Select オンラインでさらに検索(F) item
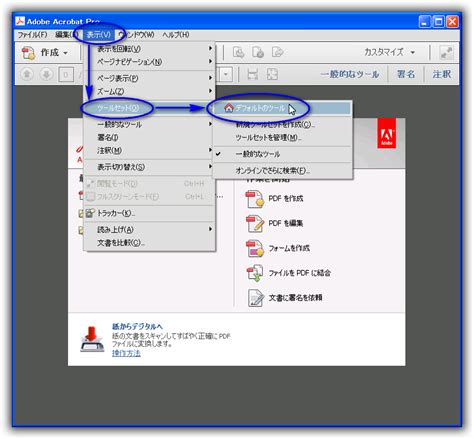Viewport: 474px width, 439px height. (x=283, y=170)
